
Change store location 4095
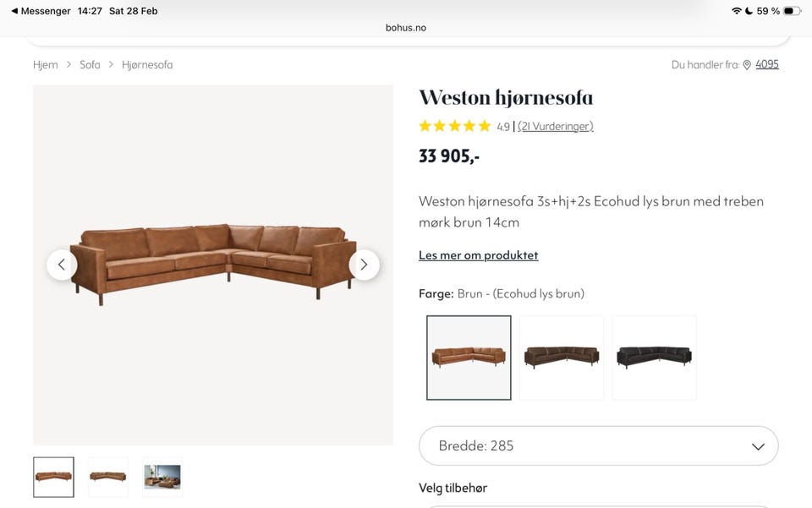pos(767,64)
